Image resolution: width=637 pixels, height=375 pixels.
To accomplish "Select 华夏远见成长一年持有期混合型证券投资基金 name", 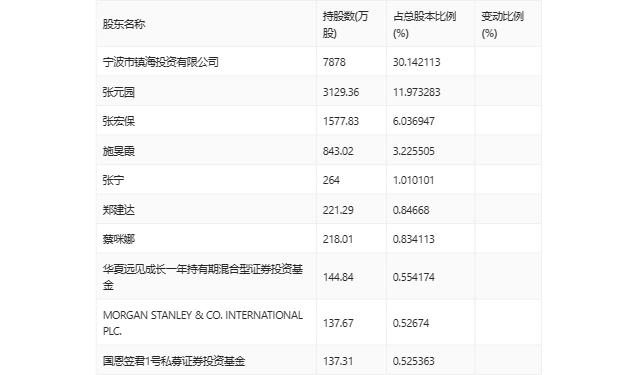I will click(203, 277).
